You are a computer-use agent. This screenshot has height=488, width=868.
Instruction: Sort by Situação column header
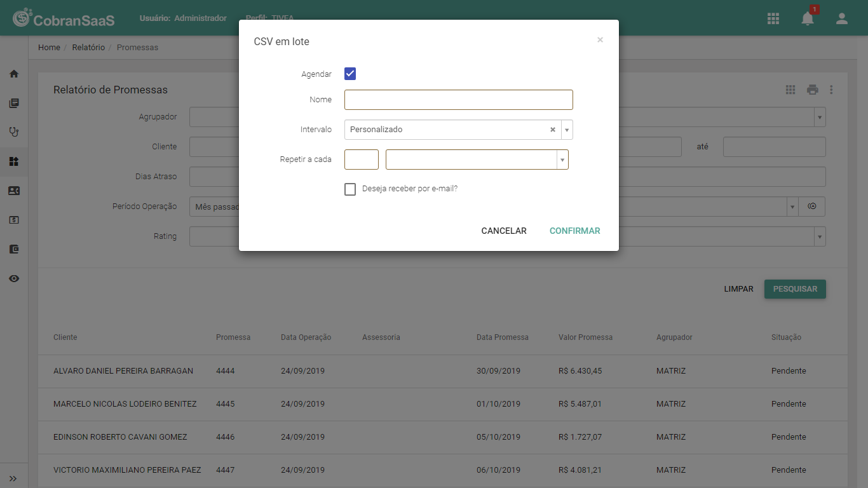786,337
